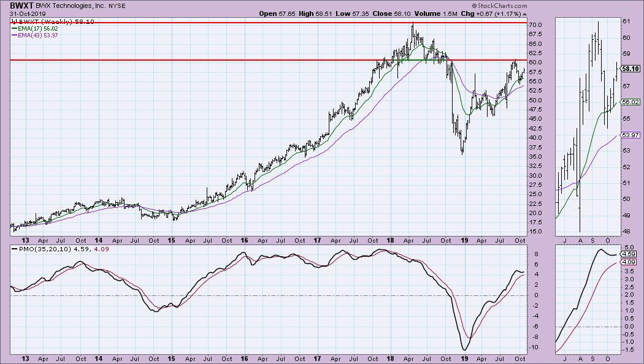Click the year 16 label under the price chart
The height and width of the screenshot is (364, 644).
(x=244, y=240)
